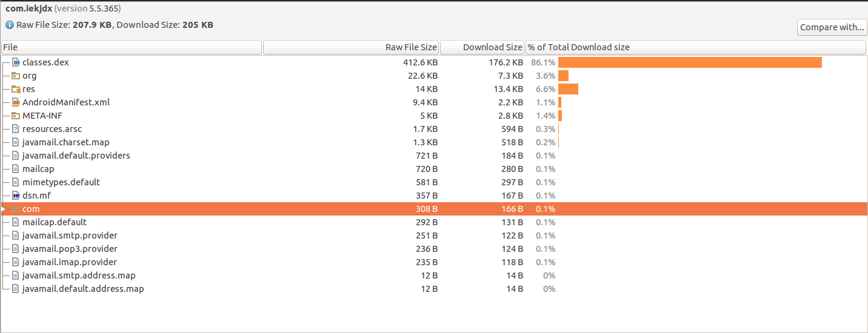868x333 pixels.
Task: Click the 86.1% percentage value
Action: coord(543,62)
